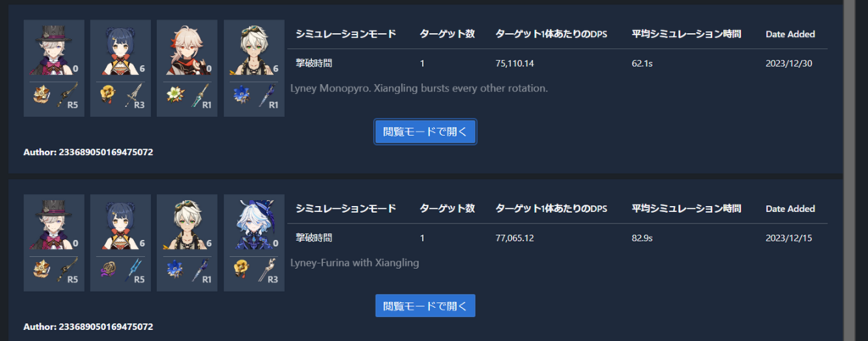Click Xiangling portrait in second team

click(120, 224)
